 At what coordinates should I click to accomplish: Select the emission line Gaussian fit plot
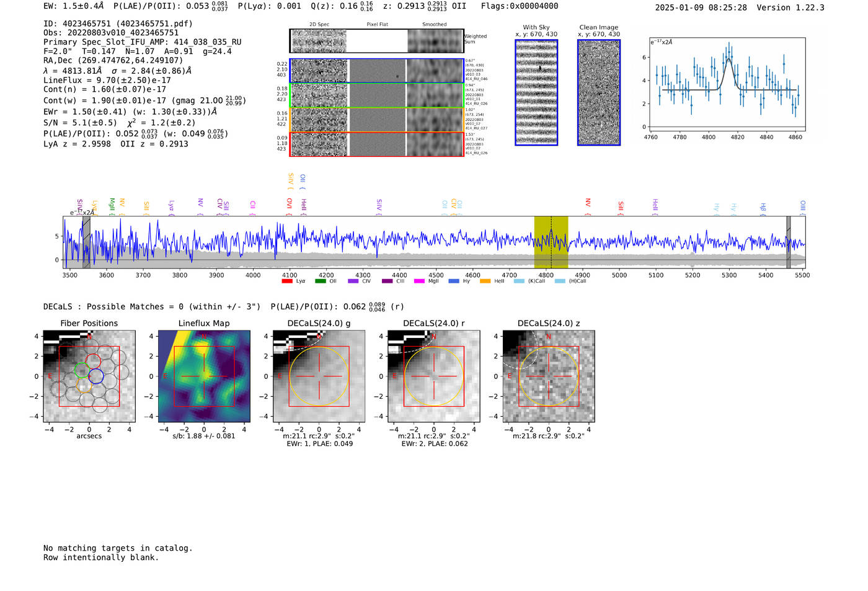pyautogui.click(x=727, y=84)
